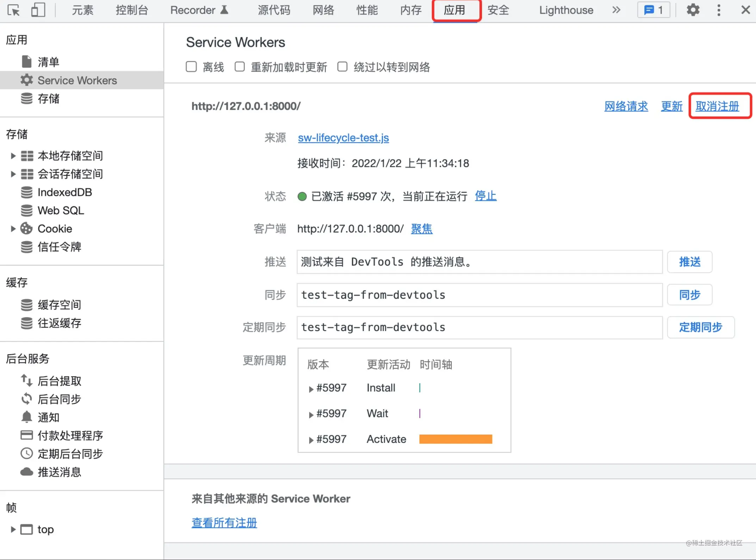Screen dimensions: 756x560
Task: Expand the top frame tree node
Action: click(x=13, y=529)
